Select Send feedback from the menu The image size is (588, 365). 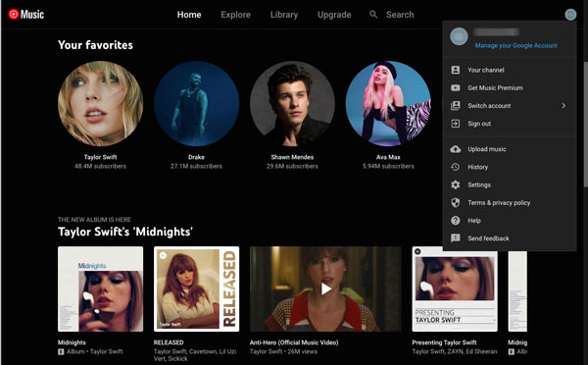510,238
